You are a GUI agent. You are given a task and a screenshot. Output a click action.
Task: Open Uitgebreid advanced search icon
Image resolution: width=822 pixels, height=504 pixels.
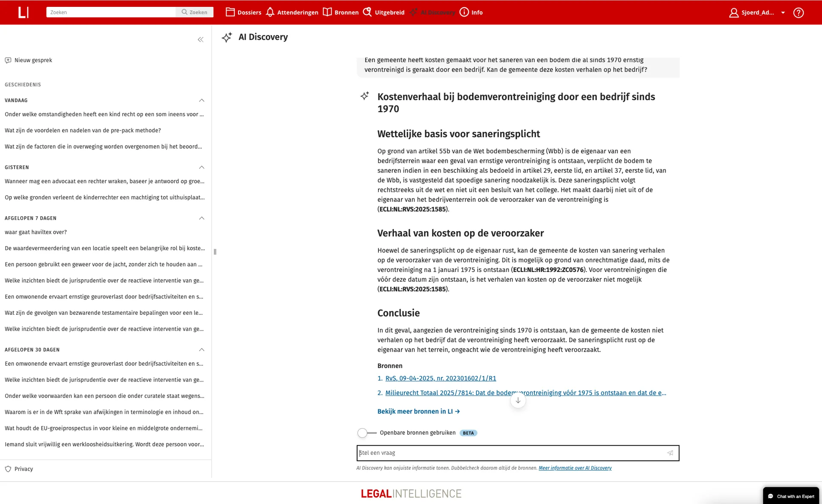tap(367, 12)
